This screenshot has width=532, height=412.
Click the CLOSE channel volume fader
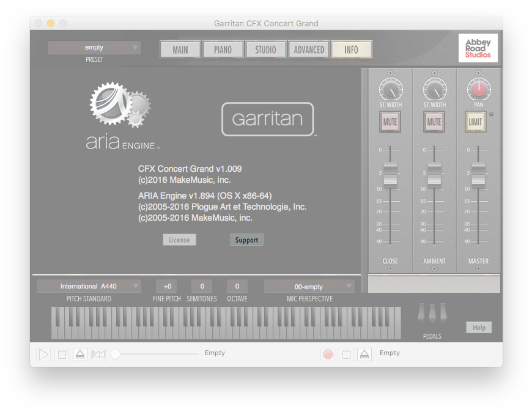coord(390,174)
